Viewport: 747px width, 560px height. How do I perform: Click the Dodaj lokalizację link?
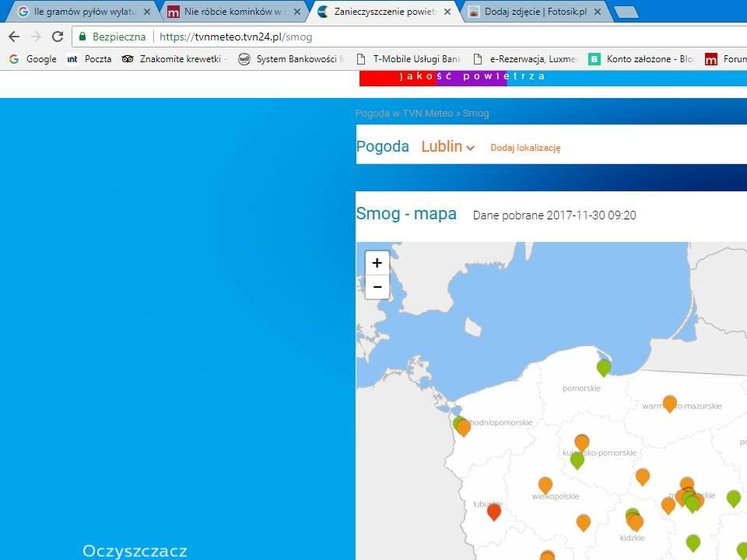[x=525, y=148]
